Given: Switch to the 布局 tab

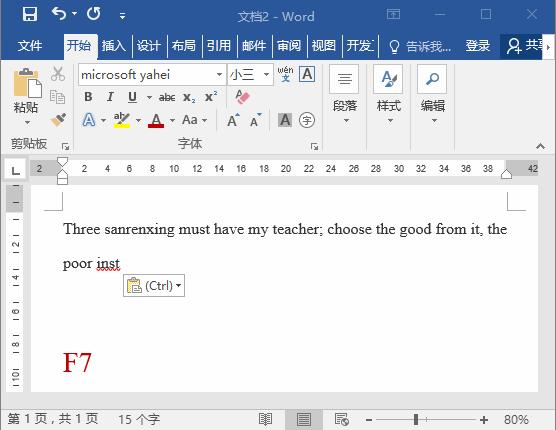Looking at the screenshot, I should coord(184,46).
